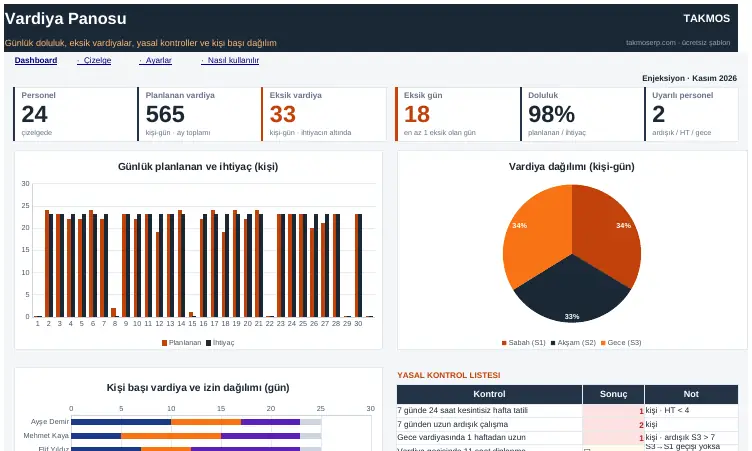Viewport: 752px width, 451px height.
Task: Select the 7 günde 24 saat kesintisiz hafta tatili row
Action: [567, 411]
